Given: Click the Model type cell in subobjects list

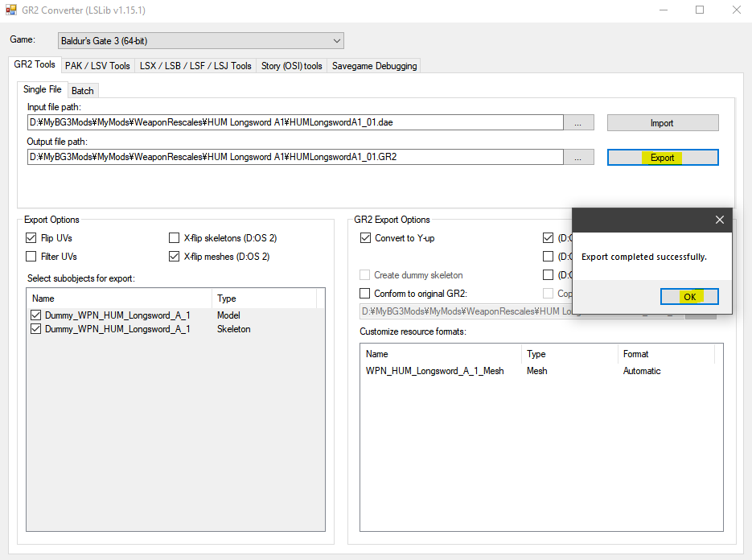Looking at the screenshot, I should [x=228, y=315].
